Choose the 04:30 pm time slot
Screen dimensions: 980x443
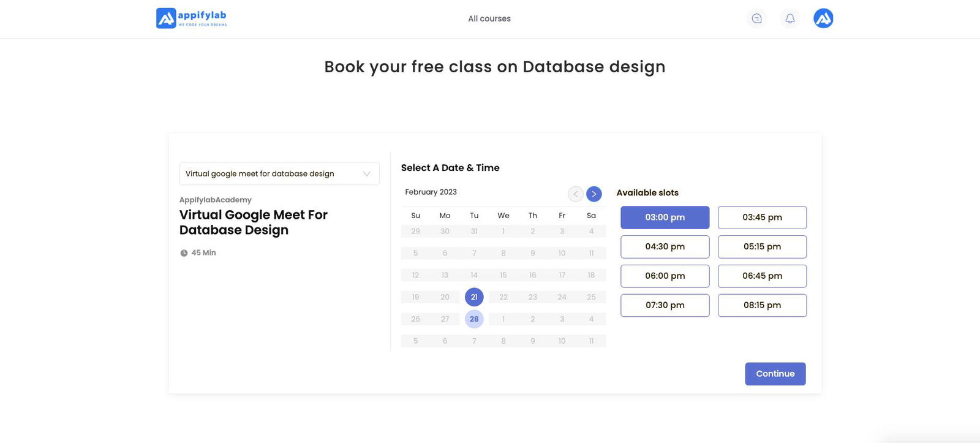(665, 247)
